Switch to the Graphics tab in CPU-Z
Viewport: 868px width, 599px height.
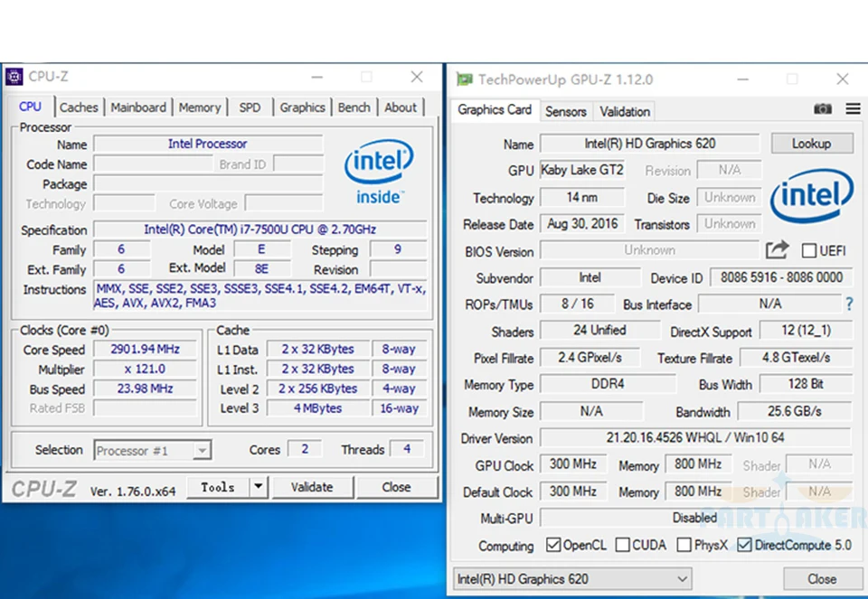(302, 108)
